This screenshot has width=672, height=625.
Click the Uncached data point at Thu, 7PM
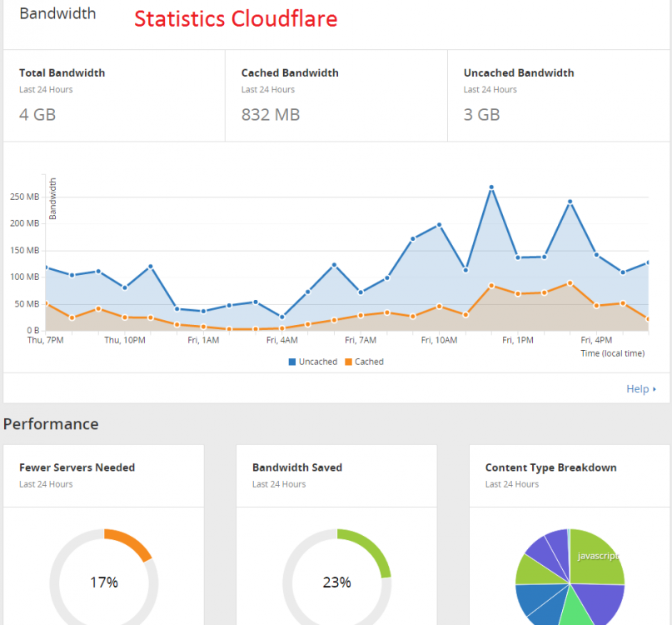[x=46, y=267]
